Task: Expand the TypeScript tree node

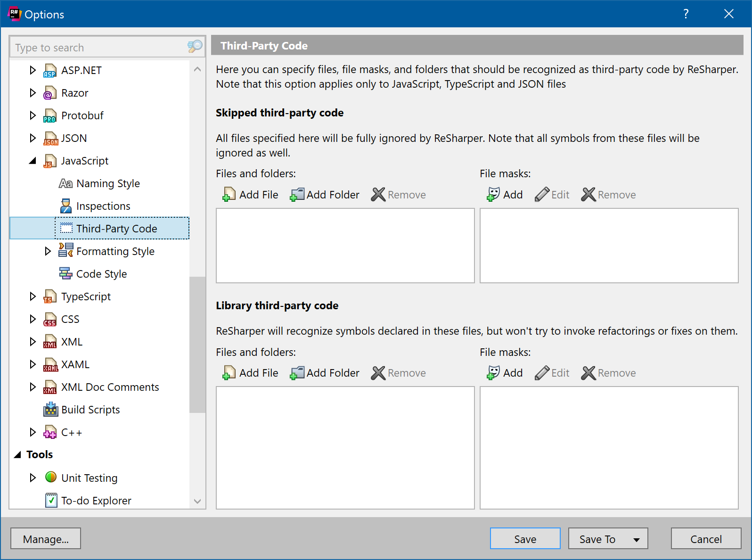Action: click(33, 296)
